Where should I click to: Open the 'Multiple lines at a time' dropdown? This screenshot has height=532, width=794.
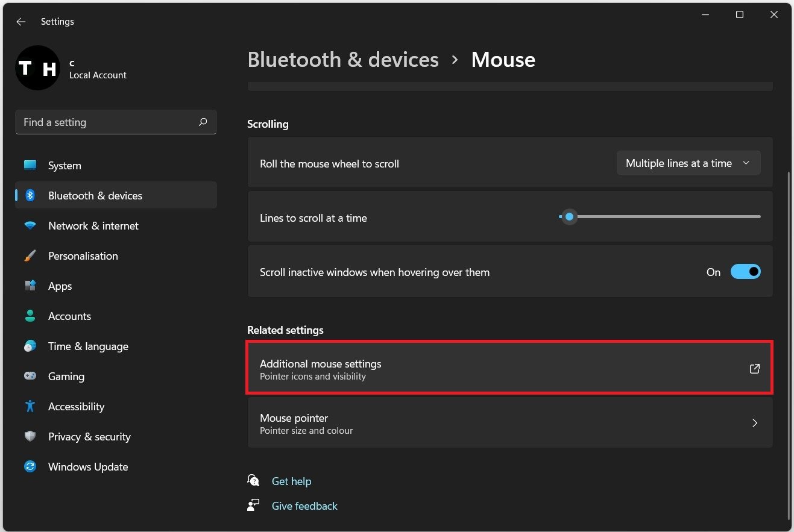tap(688, 163)
